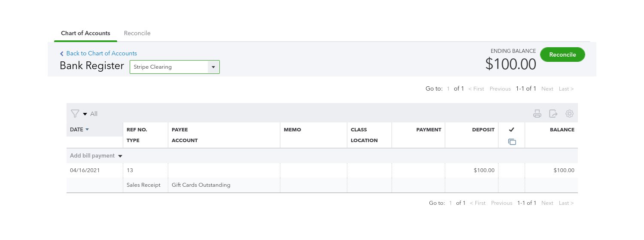
Task: Expand the Add bill payment dropdown arrow
Action: 120,156
